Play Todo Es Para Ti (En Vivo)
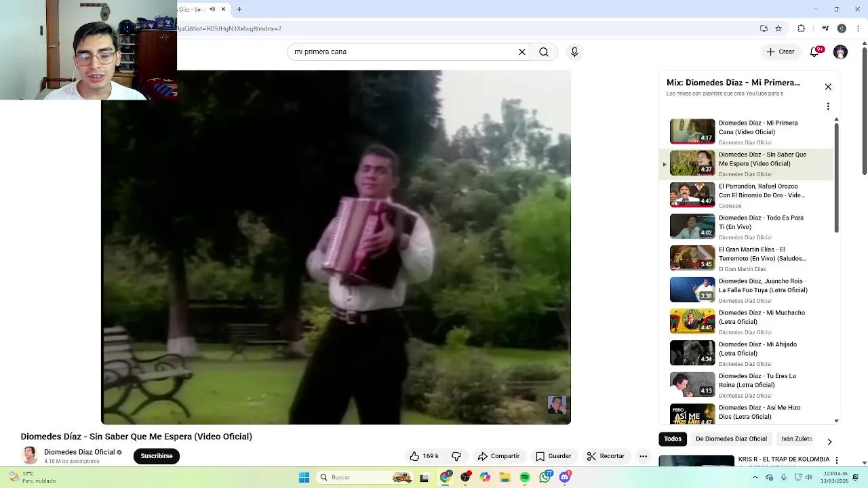The height and width of the screenshot is (488, 868). [746, 227]
